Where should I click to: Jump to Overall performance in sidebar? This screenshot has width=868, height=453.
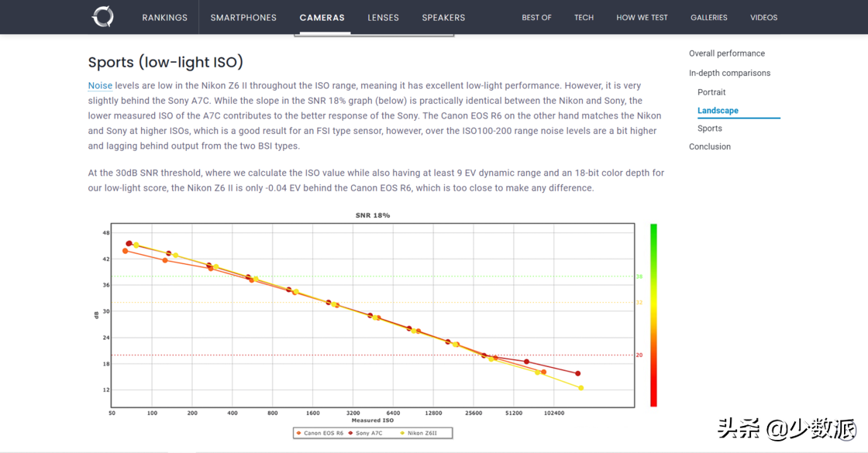(x=727, y=53)
